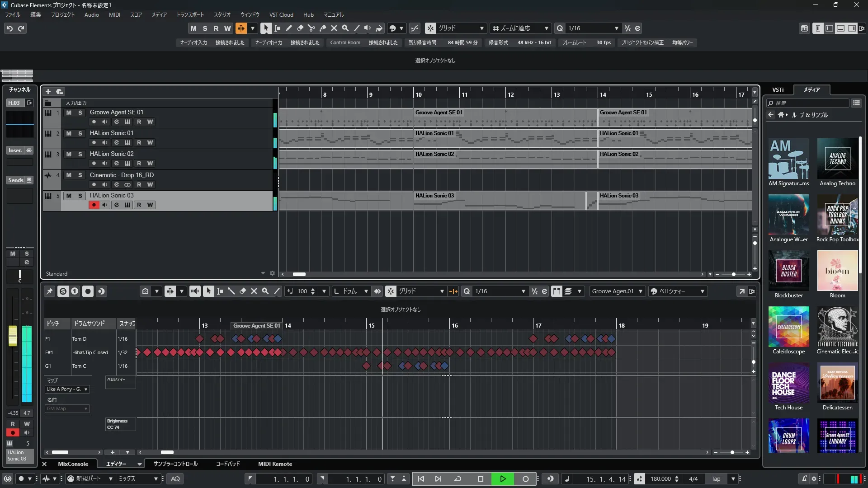Select the Zoom magnifier tool in main toolbar
This screenshot has height=488, width=868.
point(345,28)
